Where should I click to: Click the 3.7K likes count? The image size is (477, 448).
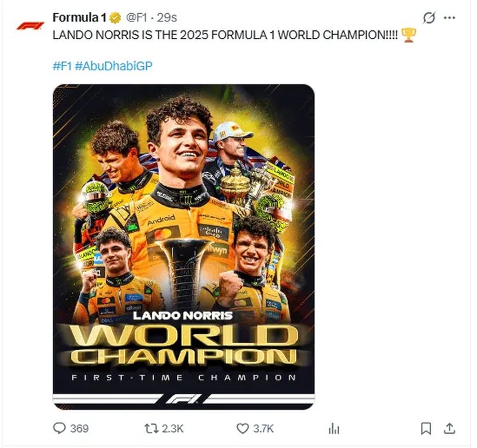(263, 428)
